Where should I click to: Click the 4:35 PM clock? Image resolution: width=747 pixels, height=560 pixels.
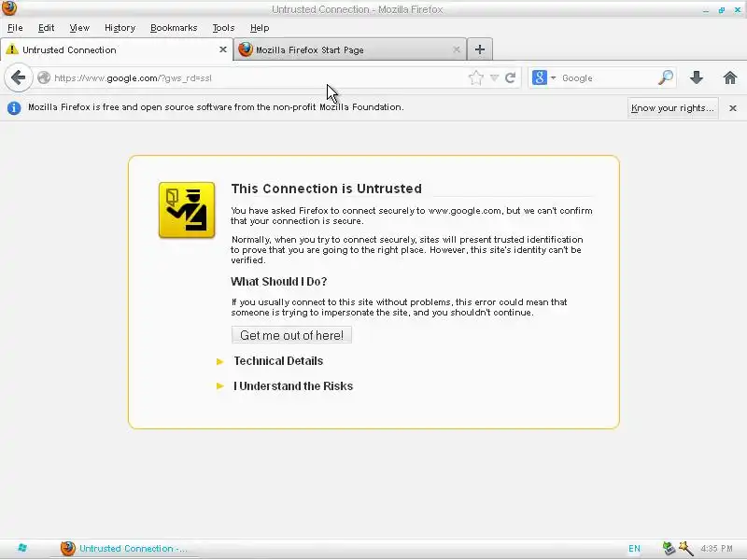(716, 549)
